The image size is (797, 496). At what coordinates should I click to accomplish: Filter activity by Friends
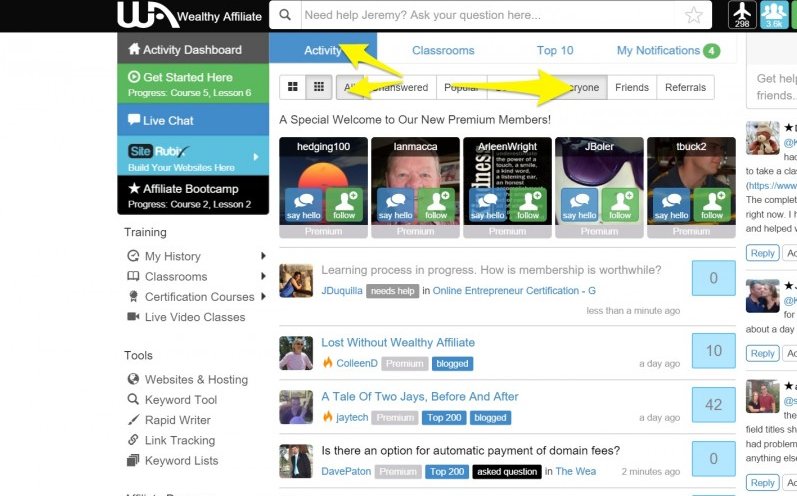click(632, 87)
